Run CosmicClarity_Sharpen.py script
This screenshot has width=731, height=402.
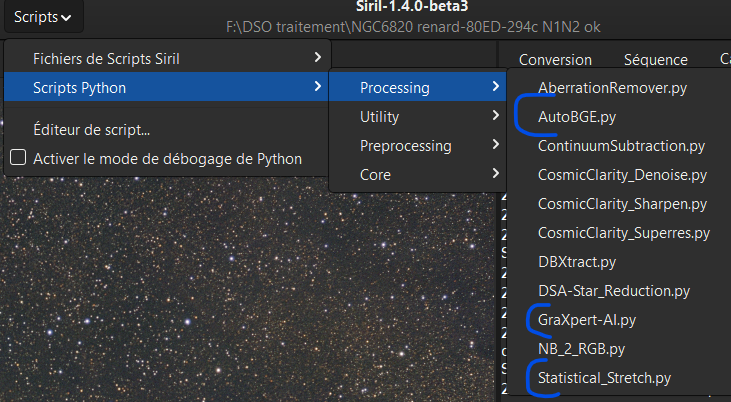point(622,204)
